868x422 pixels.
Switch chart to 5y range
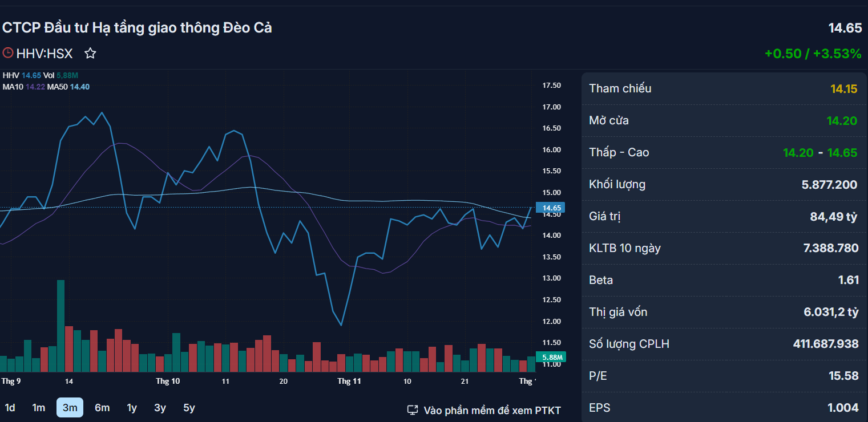point(189,408)
